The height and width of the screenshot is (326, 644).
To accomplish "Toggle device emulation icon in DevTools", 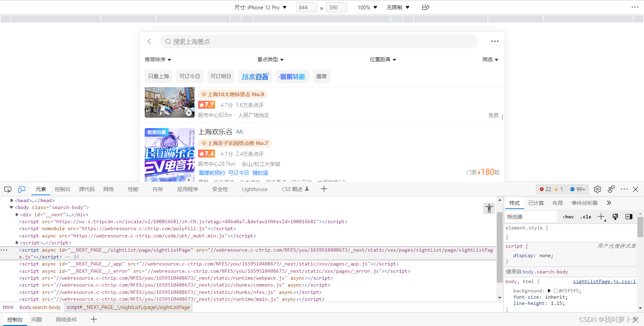I will [x=21, y=189].
